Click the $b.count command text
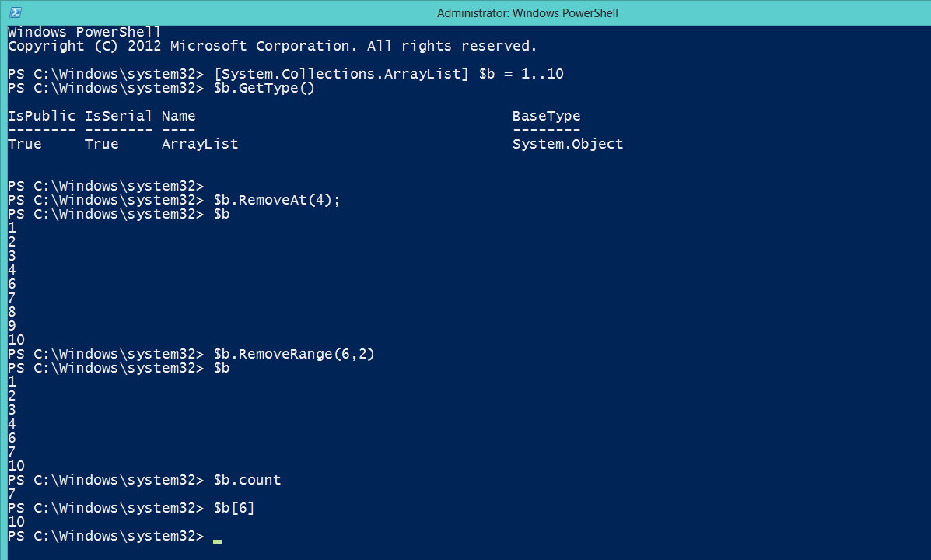This screenshot has height=560, width=931. click(x=247, y=480)
